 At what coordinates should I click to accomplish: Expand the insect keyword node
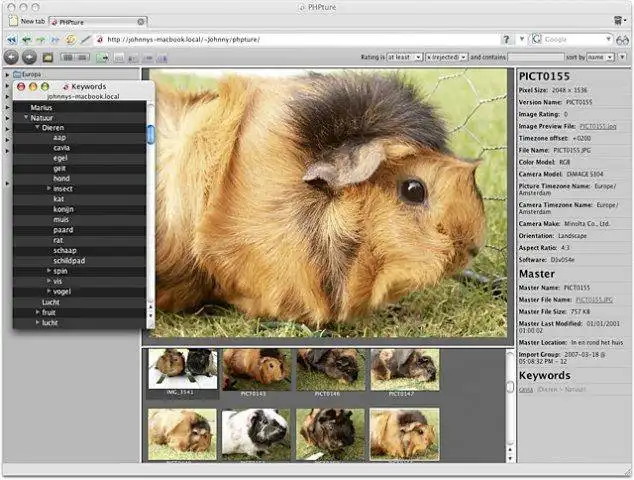pos(49,188)
